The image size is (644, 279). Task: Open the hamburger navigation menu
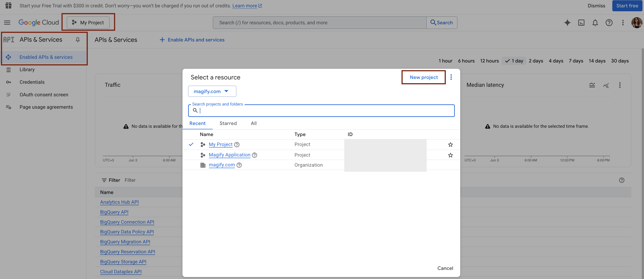click(x=7, y=23)
